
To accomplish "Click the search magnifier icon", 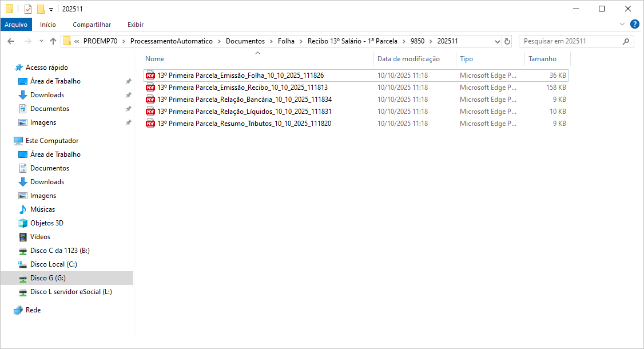I will tap(626, 41).
